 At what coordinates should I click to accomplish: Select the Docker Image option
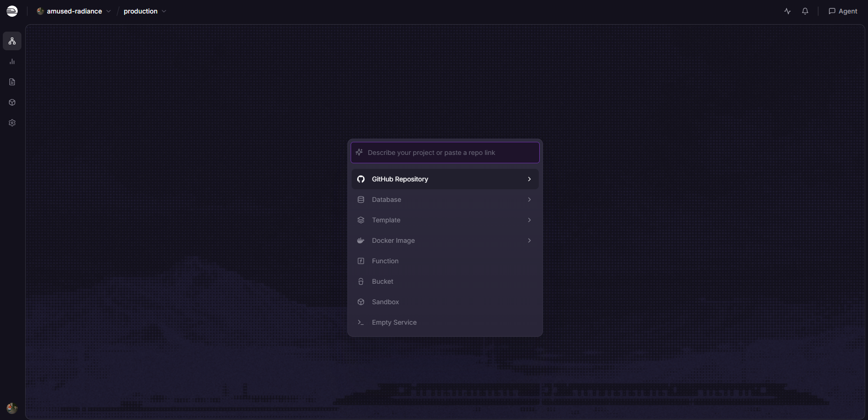(x=445, y=240)
